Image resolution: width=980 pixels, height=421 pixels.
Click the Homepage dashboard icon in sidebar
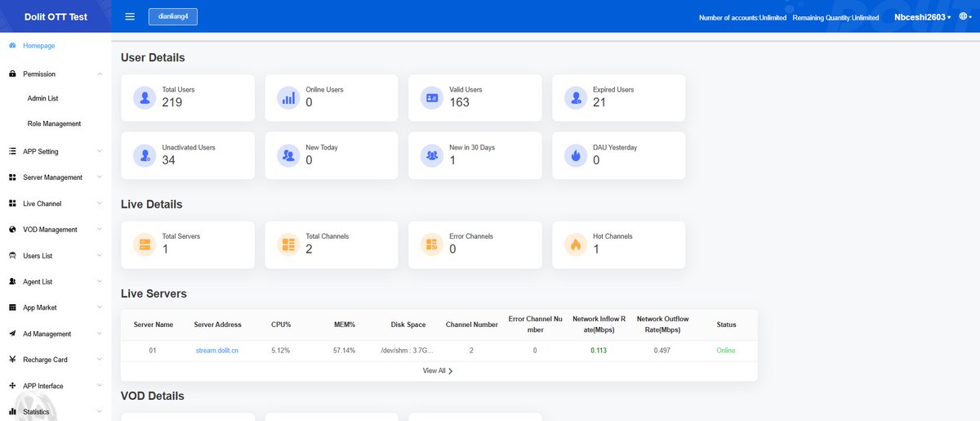point(12,46)
